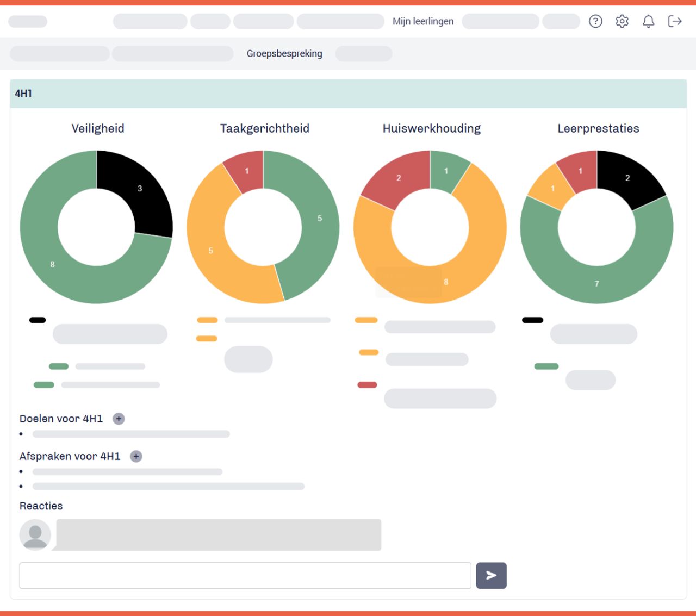Log out using the exit arrow icon
The image size is (696, 616).
(675, 21)
